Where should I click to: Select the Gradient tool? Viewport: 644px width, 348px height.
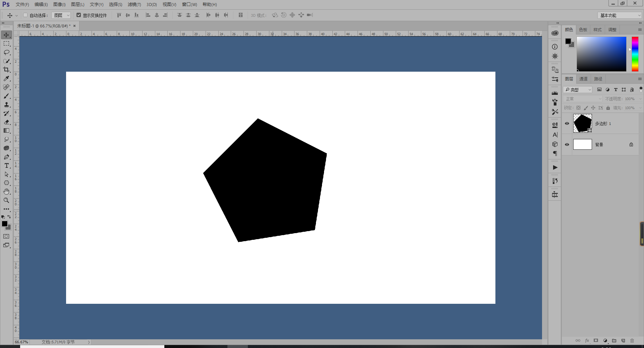click(x=6, y=131)
